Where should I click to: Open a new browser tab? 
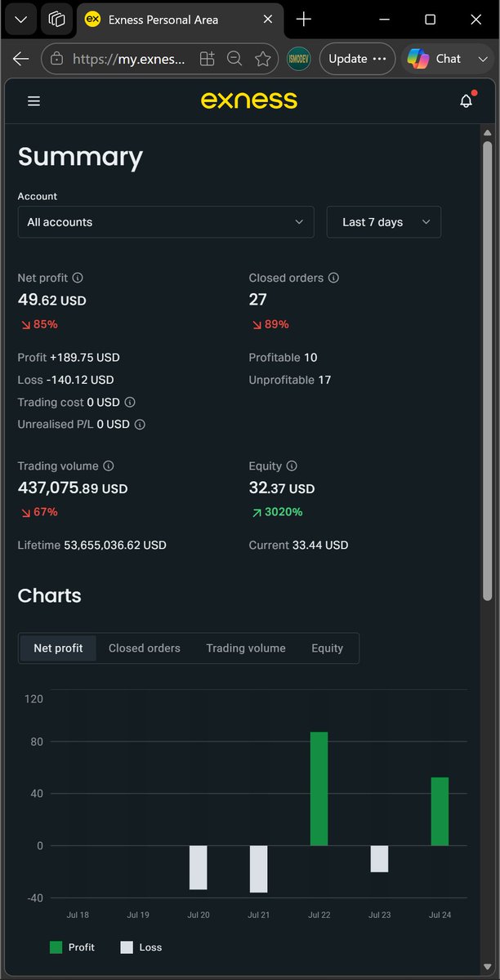(x=304, y=19)
